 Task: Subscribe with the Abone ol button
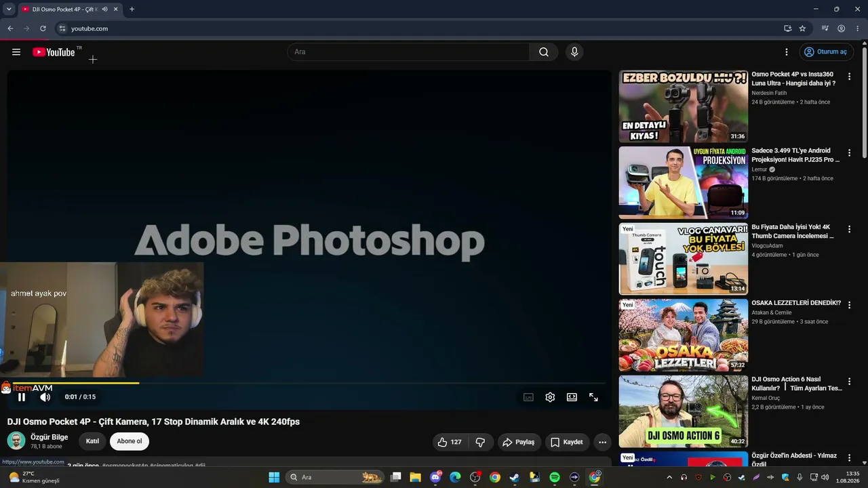point(130,441)
